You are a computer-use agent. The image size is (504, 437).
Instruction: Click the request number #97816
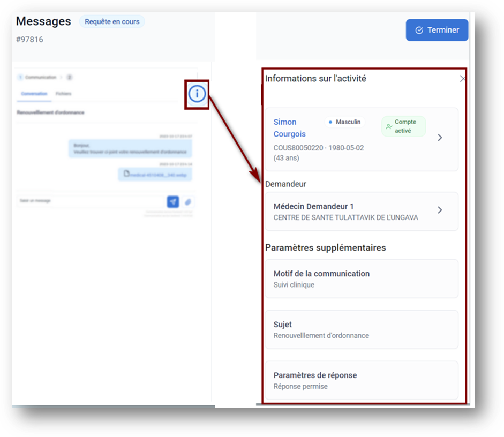tap(29, 40)
